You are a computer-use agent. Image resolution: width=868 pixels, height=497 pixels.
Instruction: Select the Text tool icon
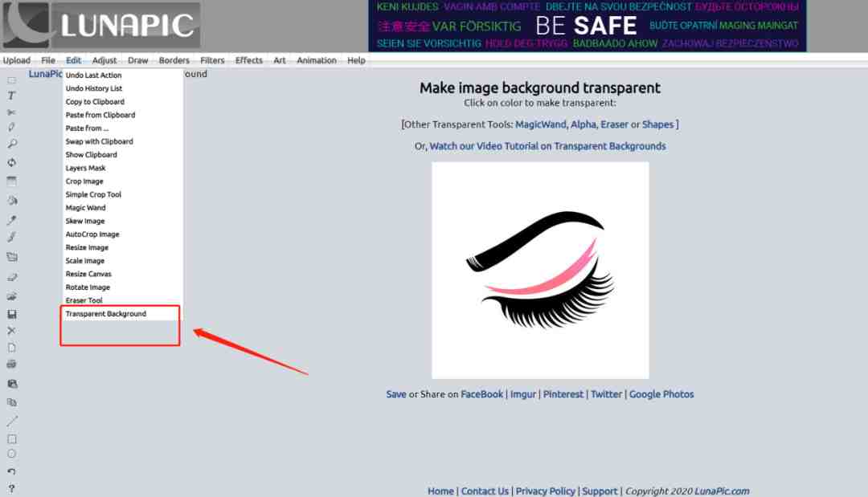11,96
